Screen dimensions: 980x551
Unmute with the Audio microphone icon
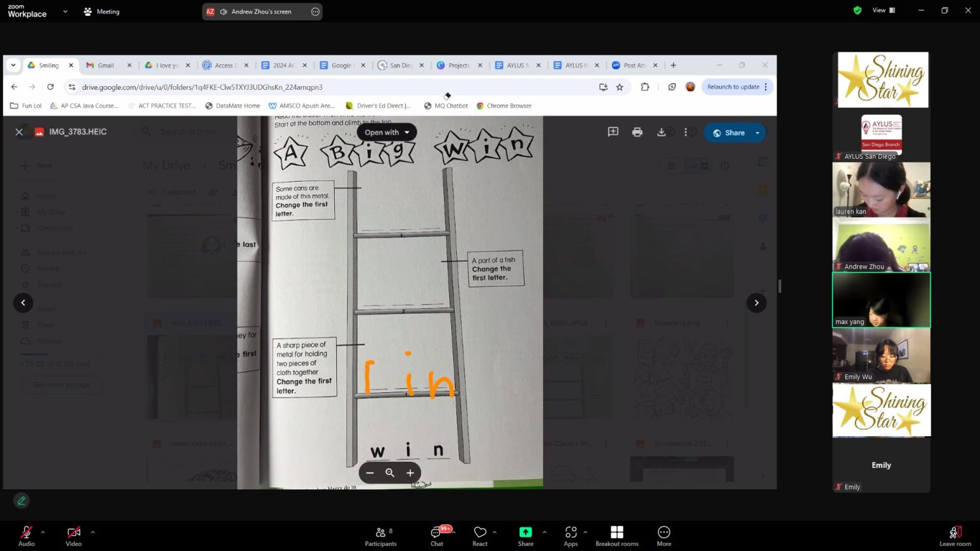pyautogui.click(x=26, y=535)
